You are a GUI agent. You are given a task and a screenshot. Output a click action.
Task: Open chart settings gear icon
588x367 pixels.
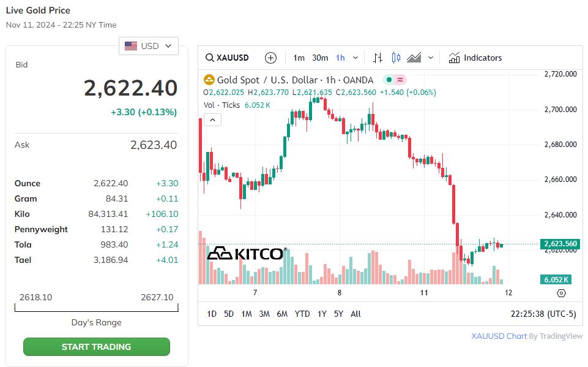click(x=561, y=293)
